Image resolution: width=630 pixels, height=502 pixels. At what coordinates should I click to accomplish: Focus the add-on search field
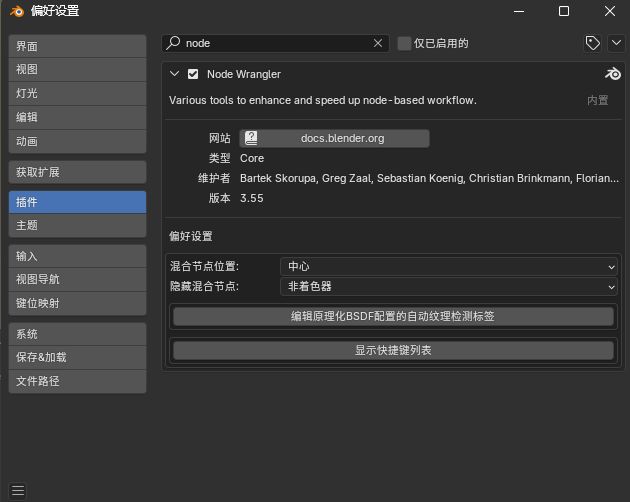coord(276,43)
